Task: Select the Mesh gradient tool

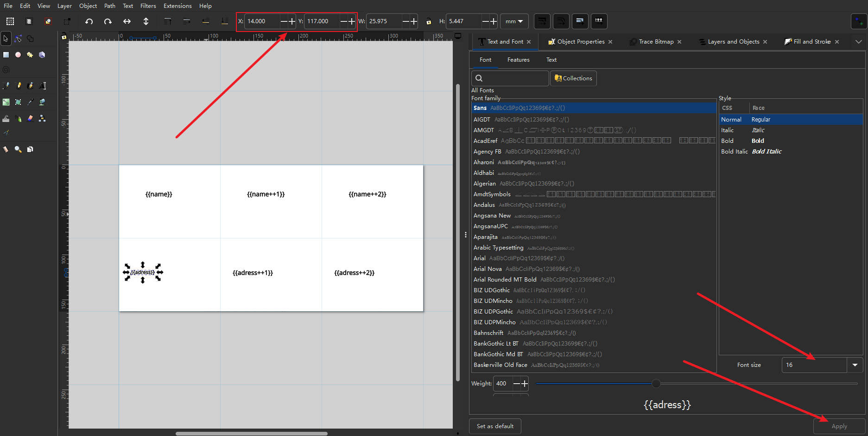Action: (x=18, y=102)
